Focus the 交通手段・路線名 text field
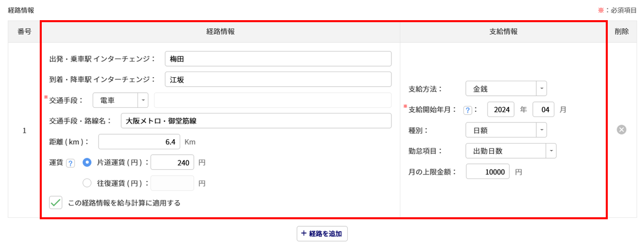Viewport: 644px width, 247px height. point(256,121)
